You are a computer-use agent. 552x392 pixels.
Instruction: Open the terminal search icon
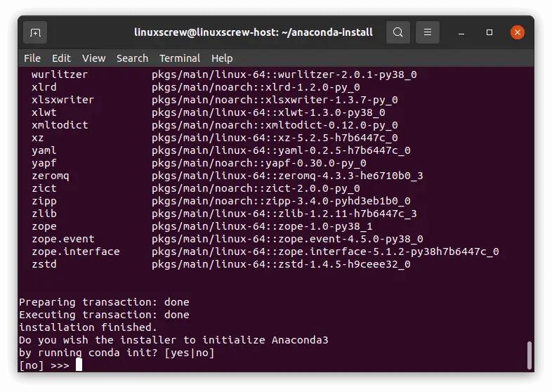click(397, 32)
